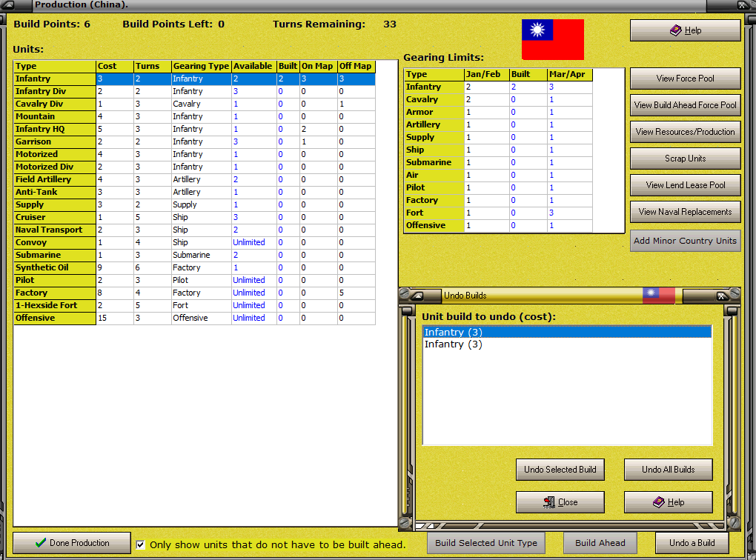Select the Garrison unit row
The width and height of the screenshot is (756, 560).
tap(195, 141)
